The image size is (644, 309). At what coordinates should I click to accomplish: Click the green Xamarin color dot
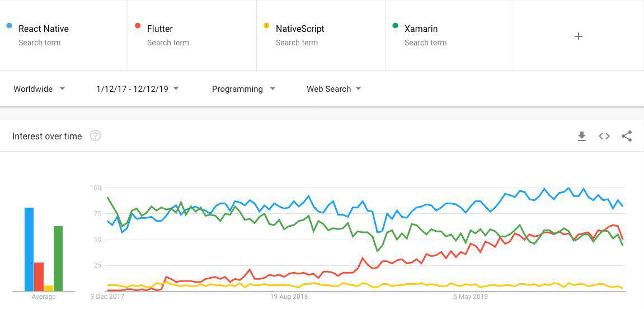pyautogui.click(x=395, y=26)
